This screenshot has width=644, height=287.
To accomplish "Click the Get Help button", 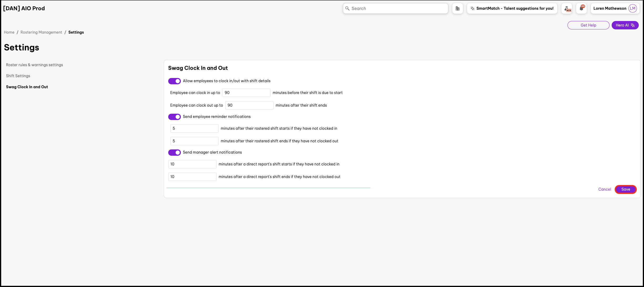I will 588,25.
